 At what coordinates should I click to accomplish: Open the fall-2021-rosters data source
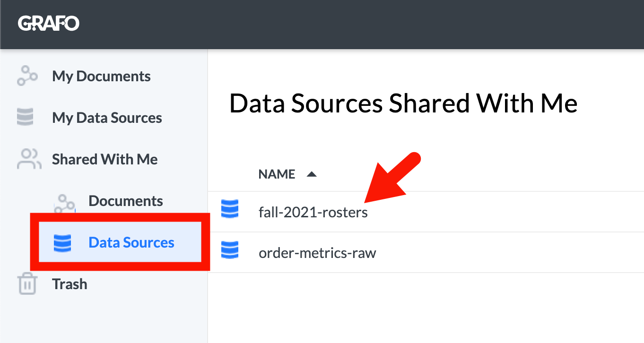[x=313, y=212]
